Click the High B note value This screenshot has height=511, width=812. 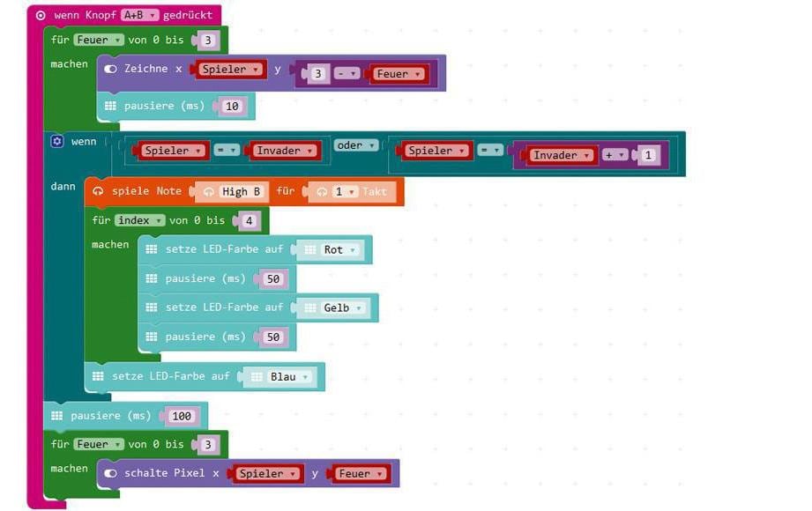click(x=242, y=192)
